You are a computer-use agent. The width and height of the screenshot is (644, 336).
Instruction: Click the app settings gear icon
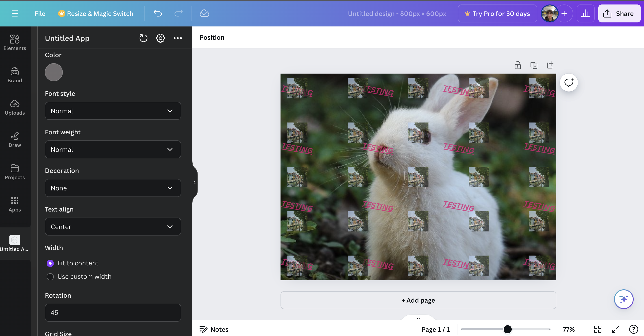(x=160, y=38)
